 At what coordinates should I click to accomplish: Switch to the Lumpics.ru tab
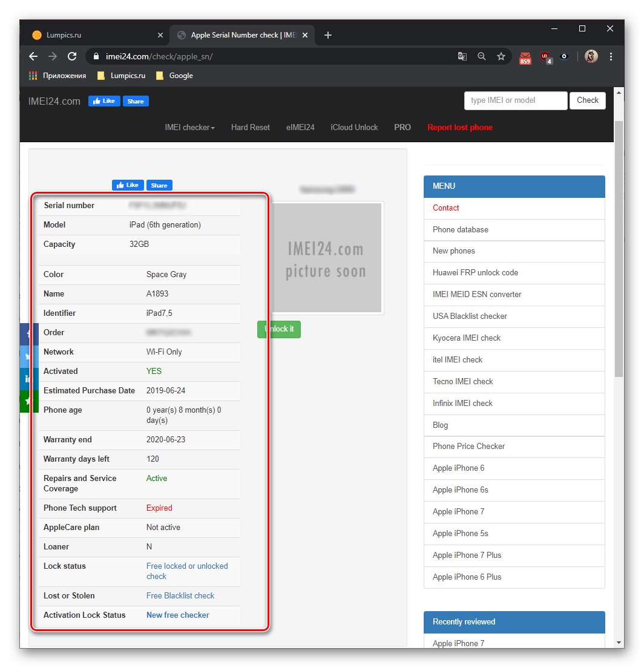click(x=94, y=35)
